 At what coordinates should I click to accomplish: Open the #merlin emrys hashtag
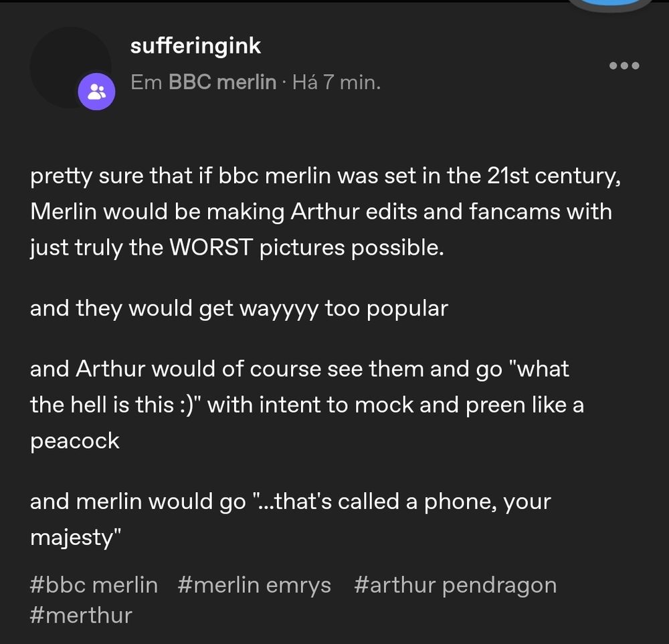tap(254, 584)
